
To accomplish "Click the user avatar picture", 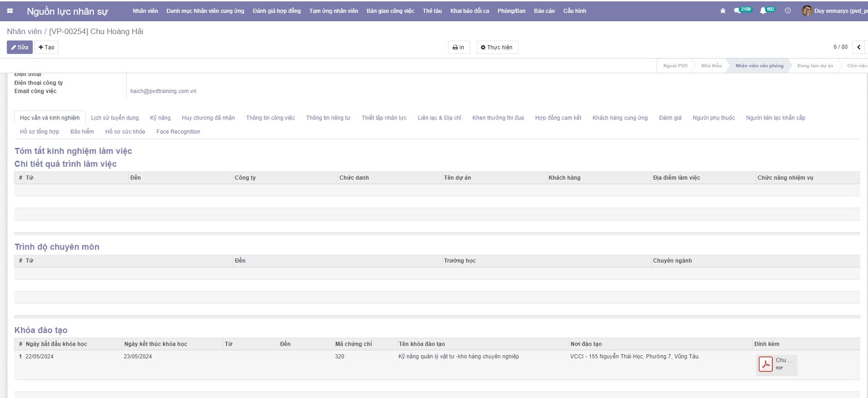I will (x=807, y=11).
